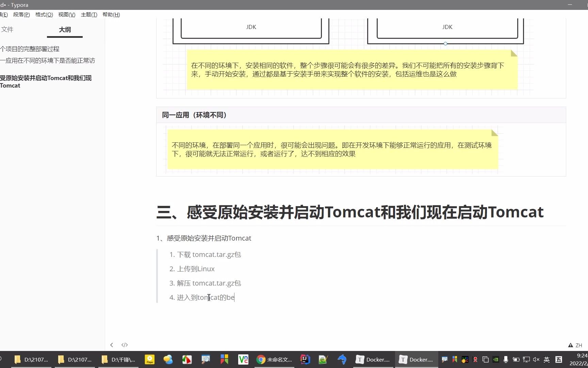Click the battery tray icon
The image size is (588, 368).
coord(516,359)
